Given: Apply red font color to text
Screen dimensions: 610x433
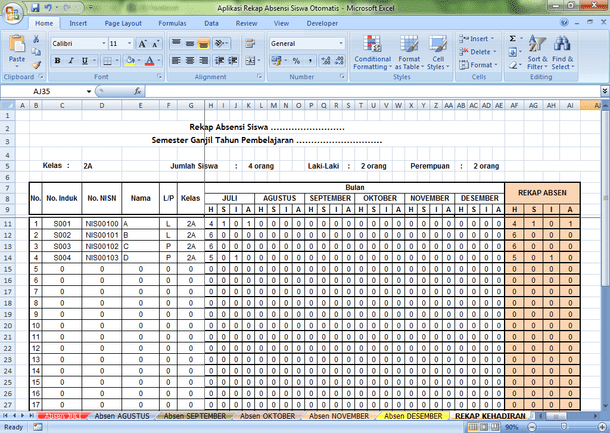Looking at the screenshot, I should pos(149,61).
